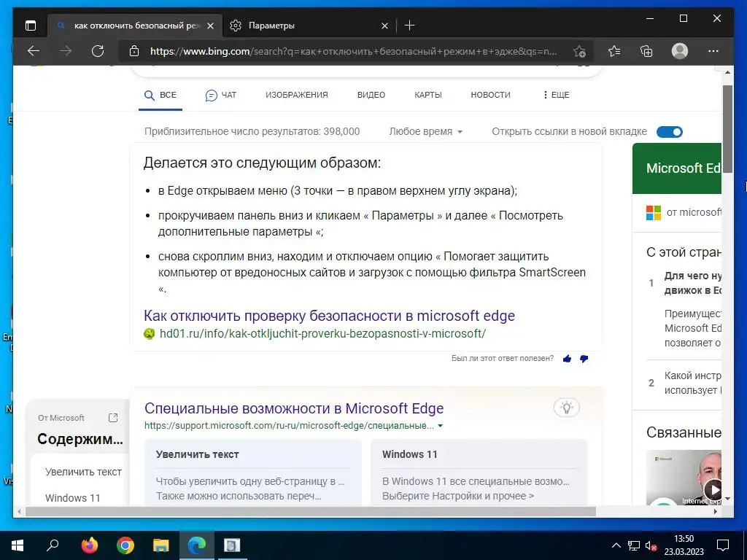Switch to the ИЗОБРАЖЕНИЯ tab
747x560 pixels.
point(297,95)
